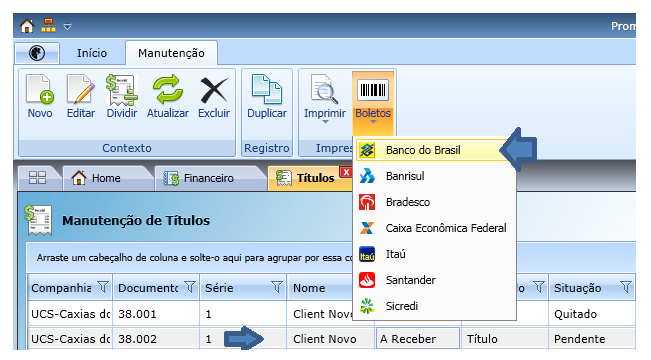Refresh data with Atualizar
The image size is (651, 360).
tap(168, 97)
